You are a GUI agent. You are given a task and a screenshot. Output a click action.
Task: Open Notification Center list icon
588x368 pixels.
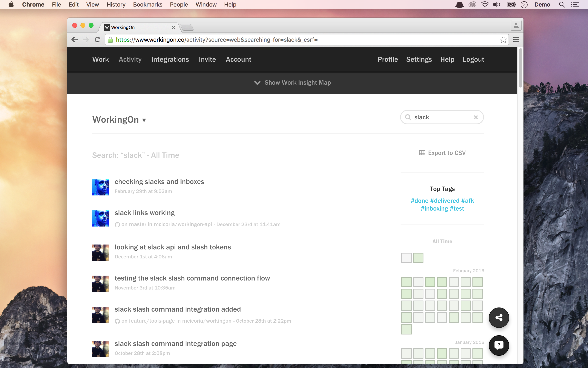575,4
